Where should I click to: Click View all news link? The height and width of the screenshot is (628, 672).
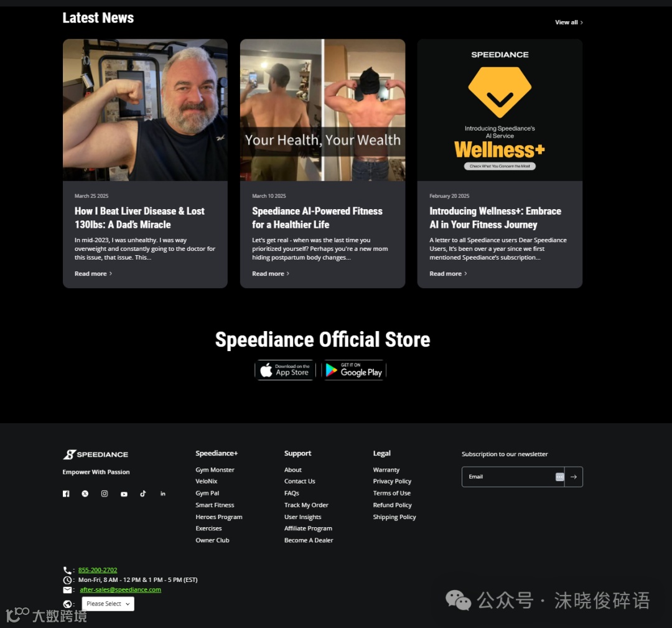569,22
